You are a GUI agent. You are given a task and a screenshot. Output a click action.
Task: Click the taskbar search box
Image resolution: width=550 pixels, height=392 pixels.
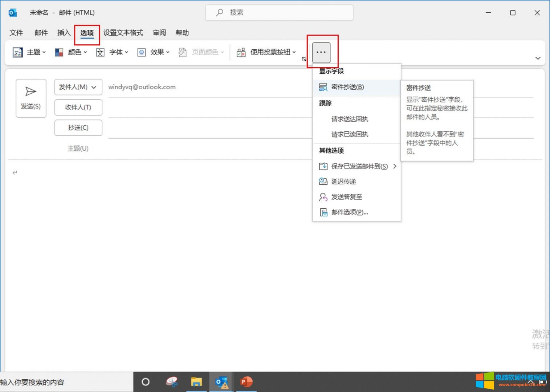[66, 382]
